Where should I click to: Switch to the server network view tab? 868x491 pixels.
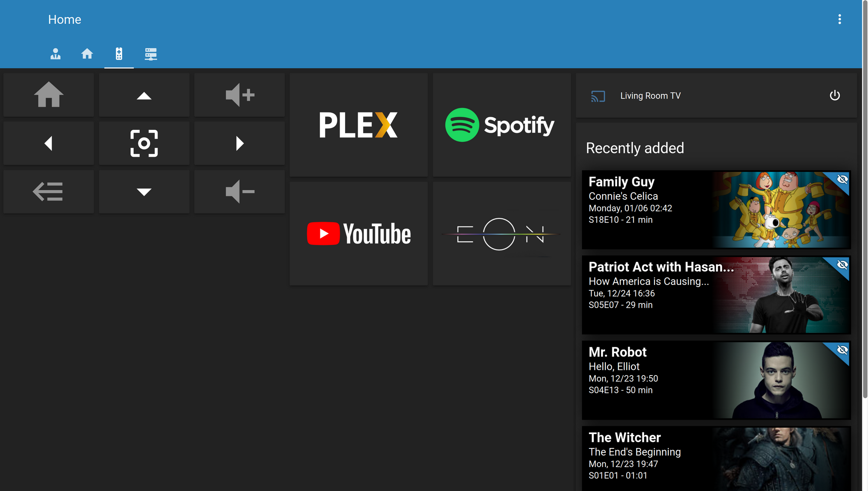[x=151, y=54]
